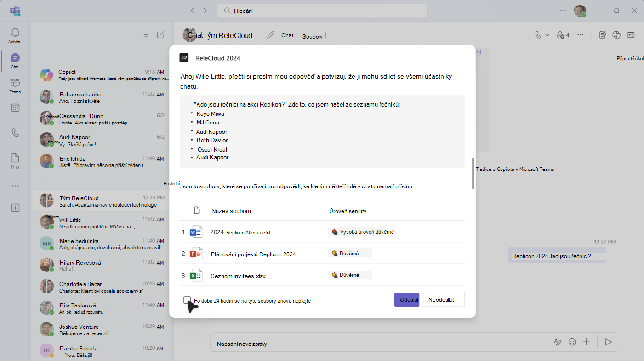The width and height of the screenshot is (644, 361).
Task: Expand the call options dropdown arrow
Action: coord(547,35)
